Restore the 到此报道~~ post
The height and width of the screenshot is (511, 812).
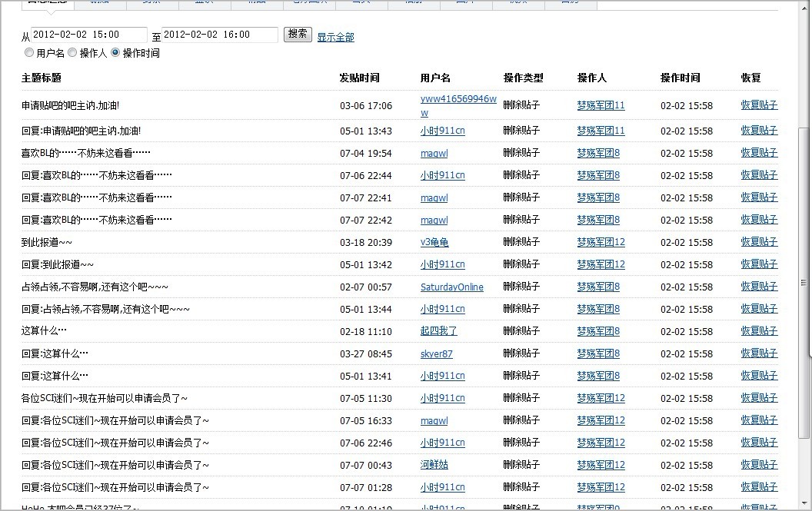[759, 242]
